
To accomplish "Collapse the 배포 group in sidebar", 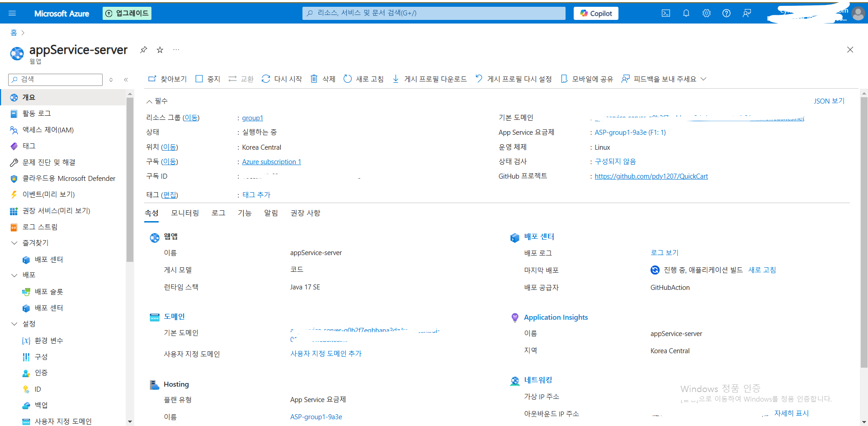I will pyautogui.click(x=14, y=275).
